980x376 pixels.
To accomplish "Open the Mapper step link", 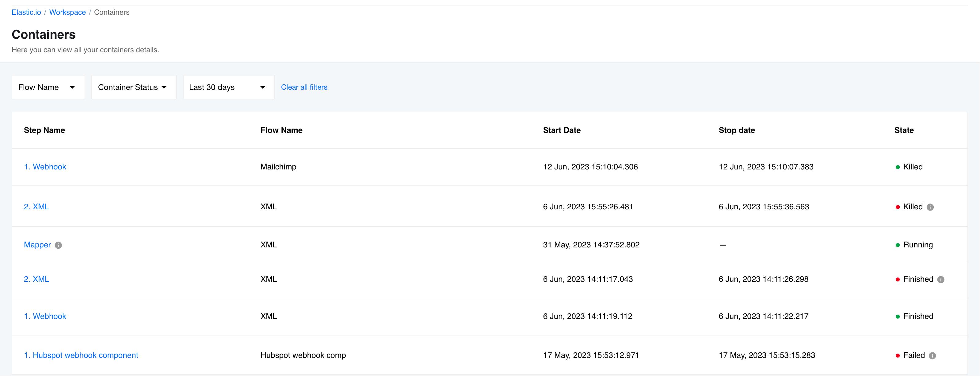I will [37, 245].
